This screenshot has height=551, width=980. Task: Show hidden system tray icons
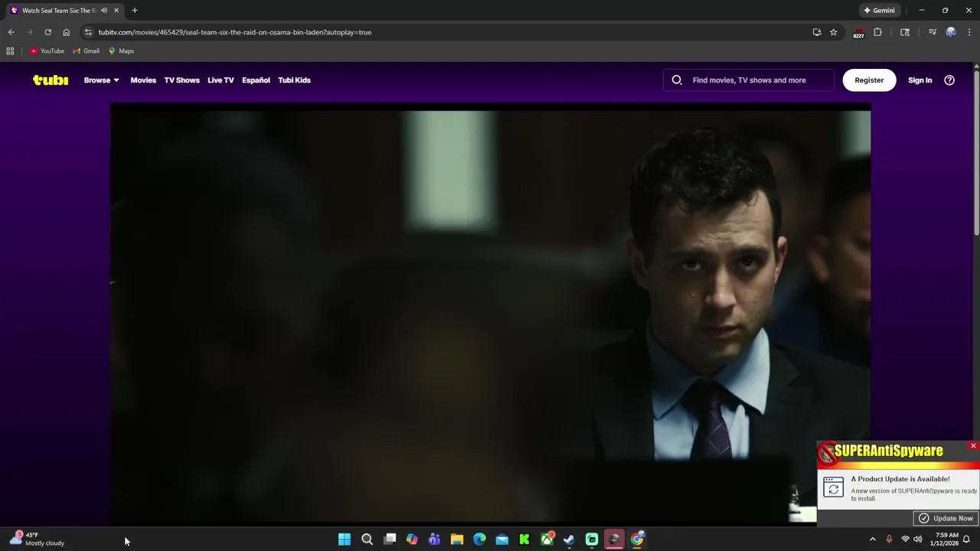tap(872, 540)
